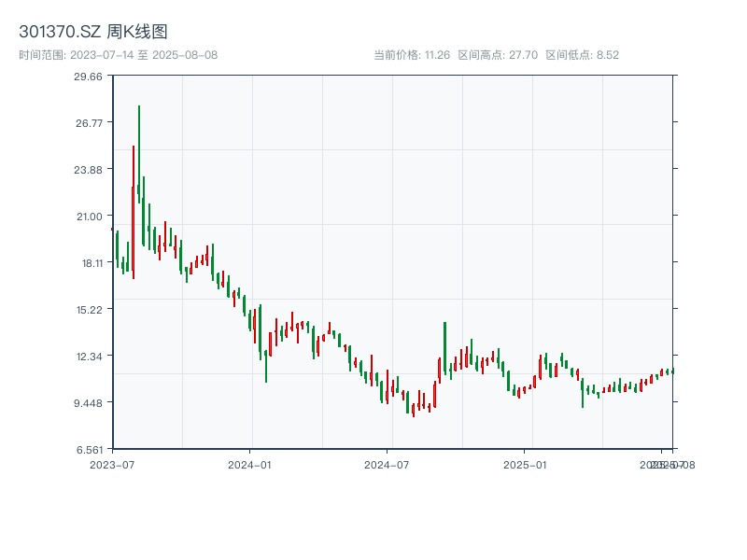The height and width of the screenshot is (560, 747).
Task: Click the y-axis value 29.66
Action: point(88,77)
